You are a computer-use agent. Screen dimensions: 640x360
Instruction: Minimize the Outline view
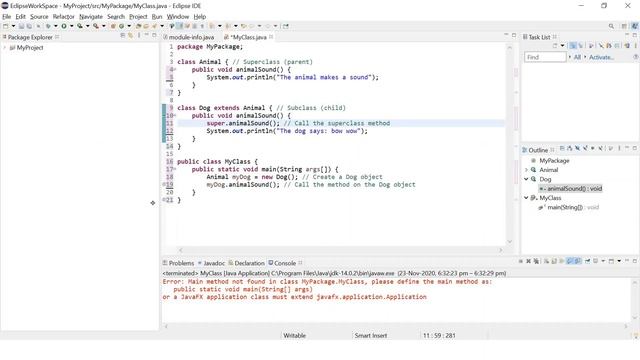(x=627, y=148)
